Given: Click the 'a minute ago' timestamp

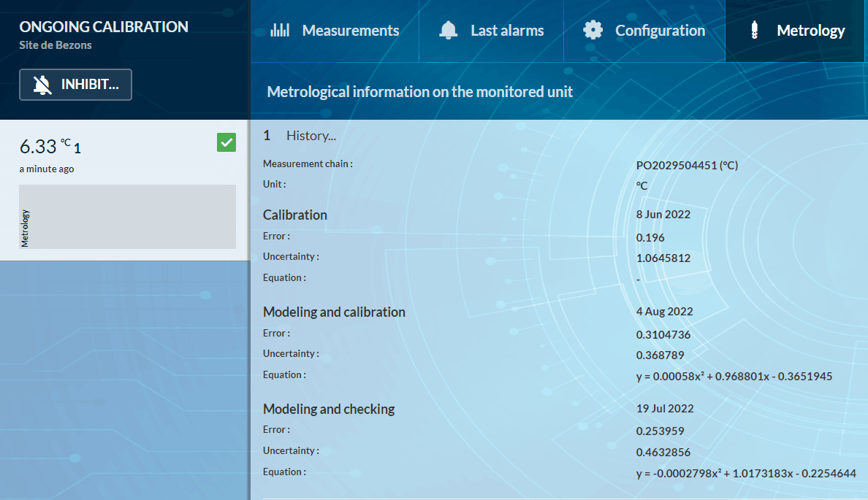Looking at the screenshot, I should (47, 169).
